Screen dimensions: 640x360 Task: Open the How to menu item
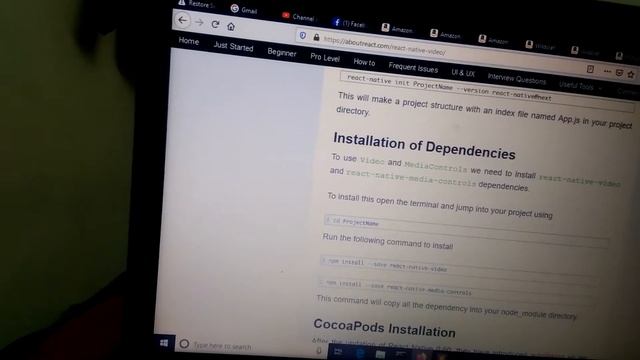click(364, 62)
